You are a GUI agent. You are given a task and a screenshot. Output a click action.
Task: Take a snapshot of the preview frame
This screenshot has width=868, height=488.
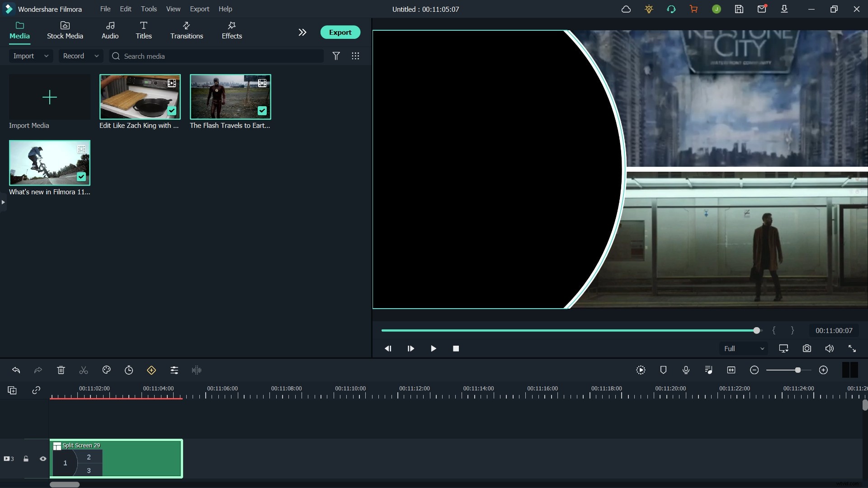click(807, 348)
